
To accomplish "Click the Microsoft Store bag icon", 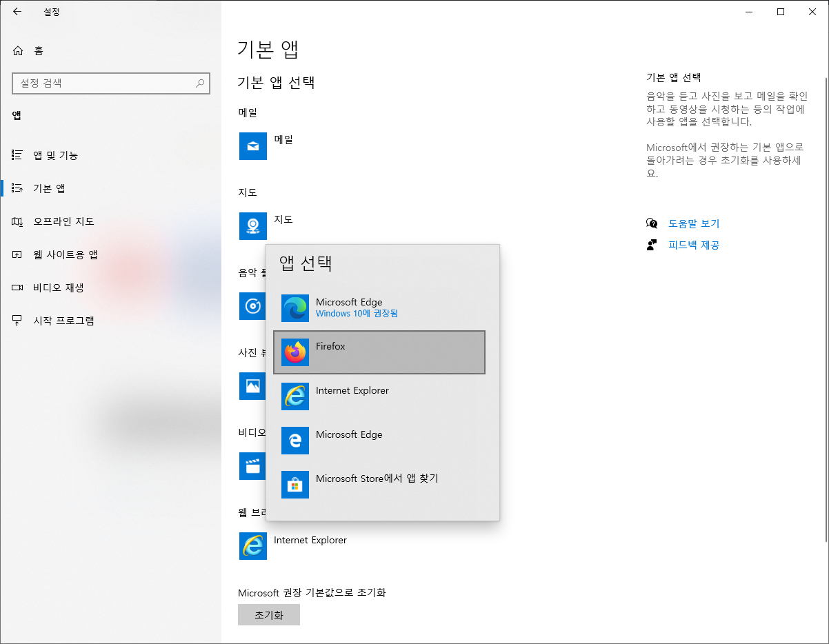I will pyautogui.click(x=295, y=485).
